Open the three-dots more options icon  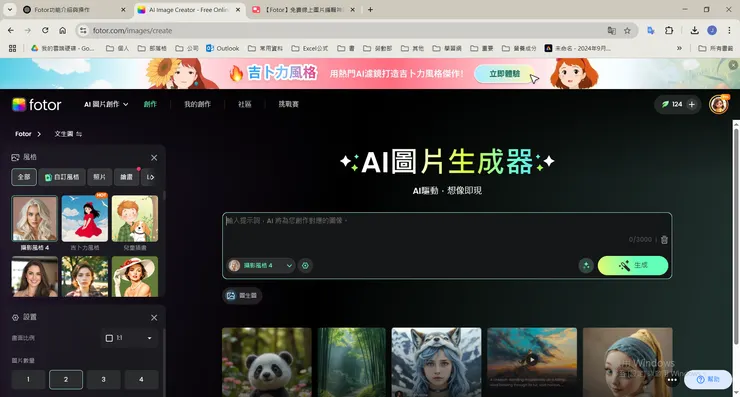coord(672,380)
